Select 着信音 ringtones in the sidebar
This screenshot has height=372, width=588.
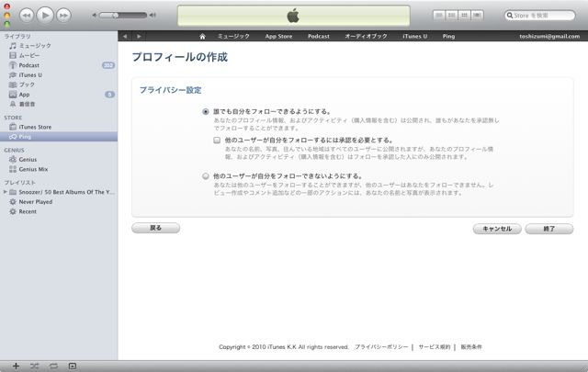click(59, 104)
